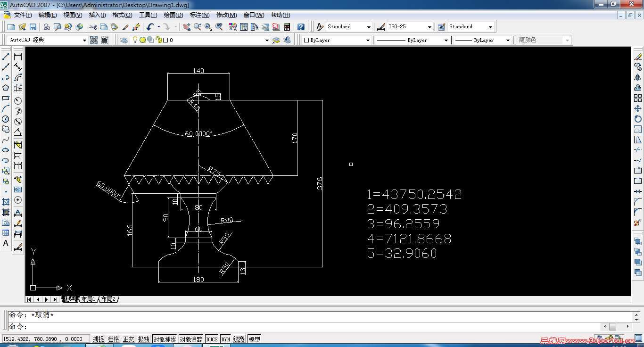Open the QuickCalc calculator icon
The width and height of the screenshot is (644, 347).
[x=287, y=27]
